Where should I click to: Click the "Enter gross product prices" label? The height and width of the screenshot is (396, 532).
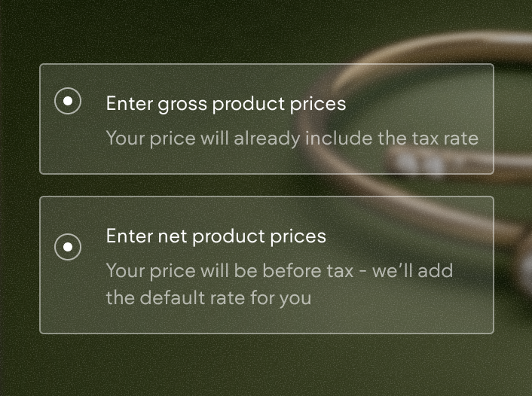click(x=226, y=103)
